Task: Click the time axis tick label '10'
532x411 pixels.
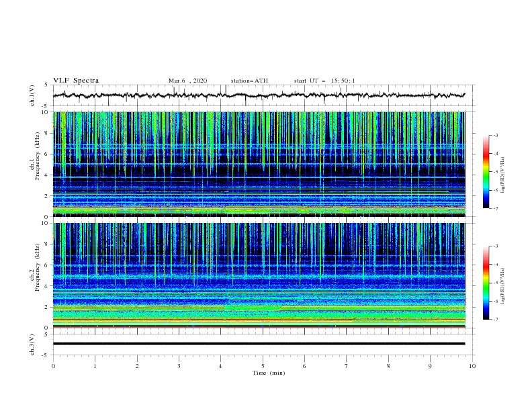Action: [x=472, y=366]
